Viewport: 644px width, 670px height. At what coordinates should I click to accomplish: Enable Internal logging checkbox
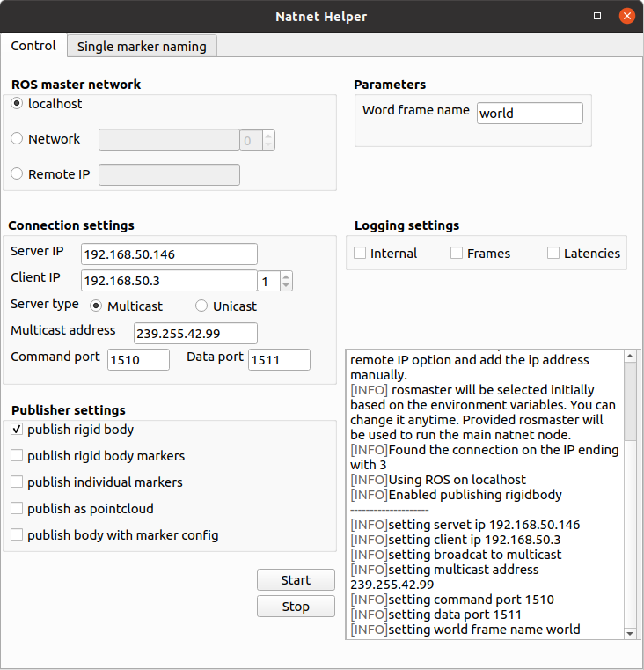click(x=360, y=254)
